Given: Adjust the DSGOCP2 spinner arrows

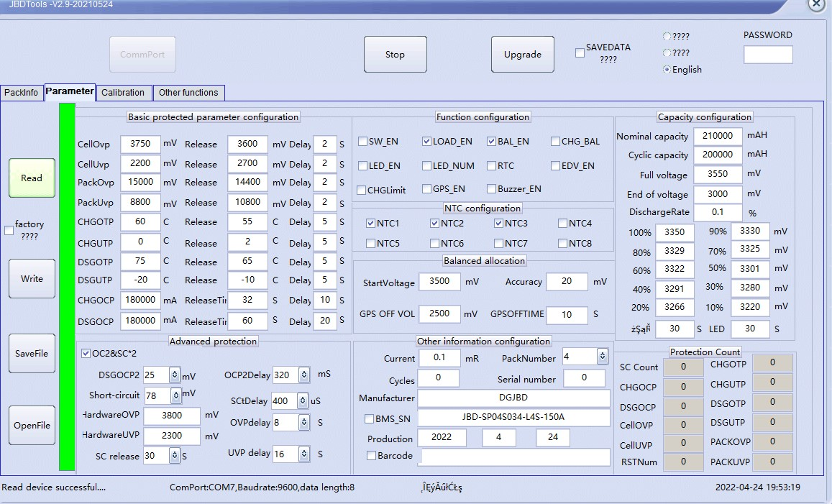Looking at the screenshot, I should click(x=174, y=375).
